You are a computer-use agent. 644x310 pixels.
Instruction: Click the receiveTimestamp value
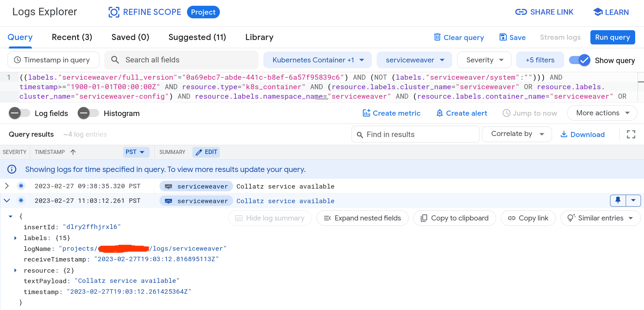[x=156, y=259]
